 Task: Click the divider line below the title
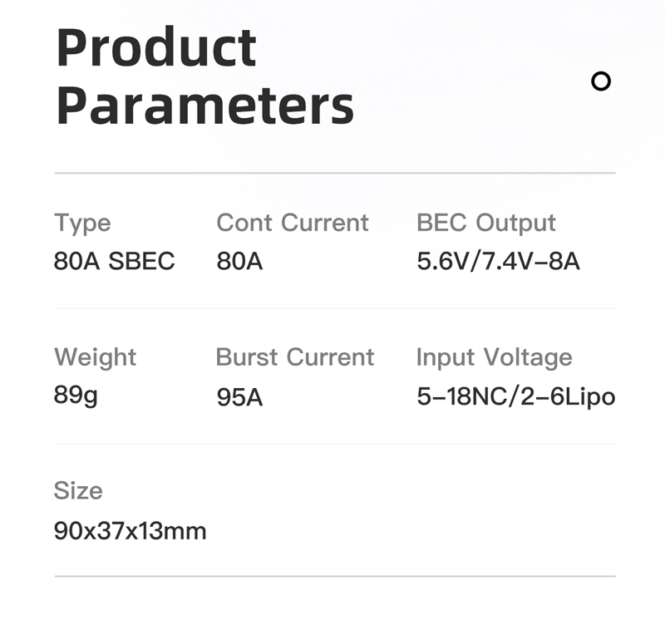[x=335, y=173]
